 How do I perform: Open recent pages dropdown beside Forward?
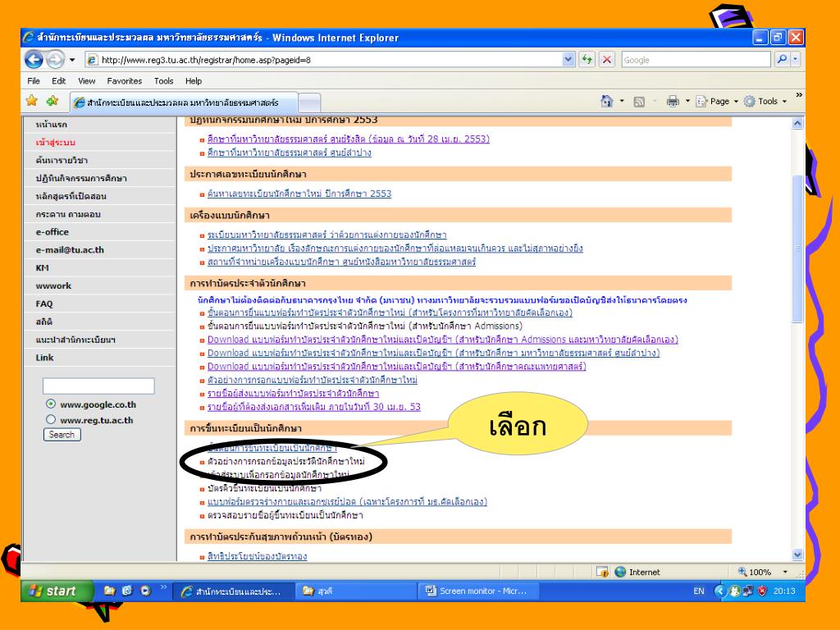(x=72, y=59)
